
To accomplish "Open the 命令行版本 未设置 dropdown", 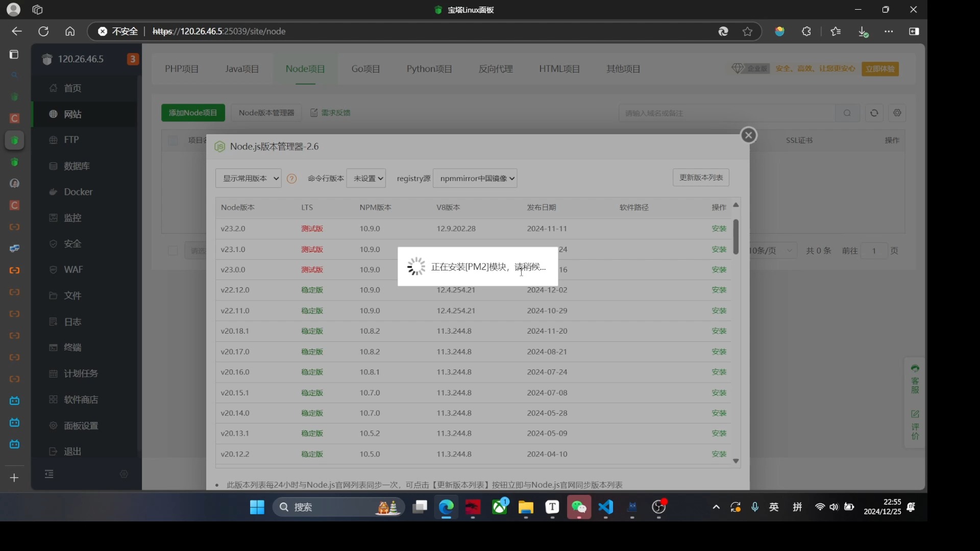I will pos(366,179).
